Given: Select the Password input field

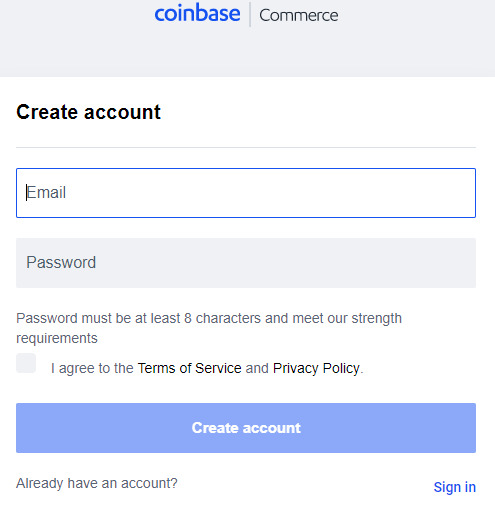Looking at the screenshot, I should click(246, 263).
